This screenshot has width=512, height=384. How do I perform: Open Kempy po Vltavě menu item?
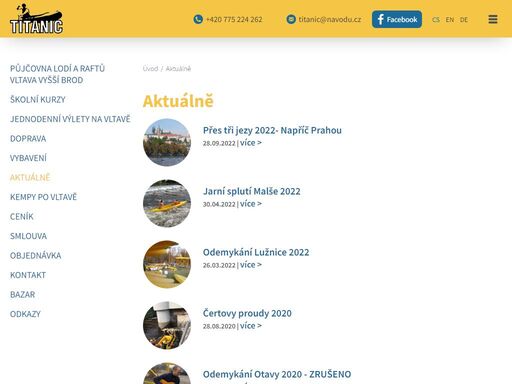tap(43, 197)
